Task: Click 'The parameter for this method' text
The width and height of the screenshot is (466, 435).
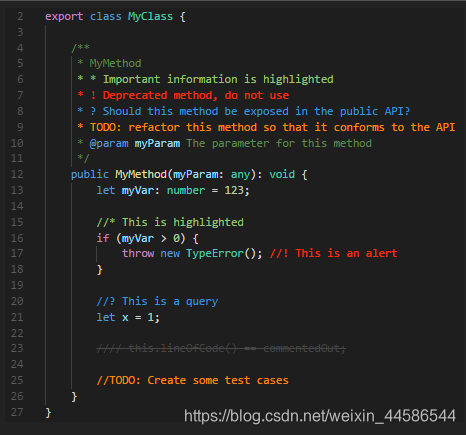Action: (279, 143)
